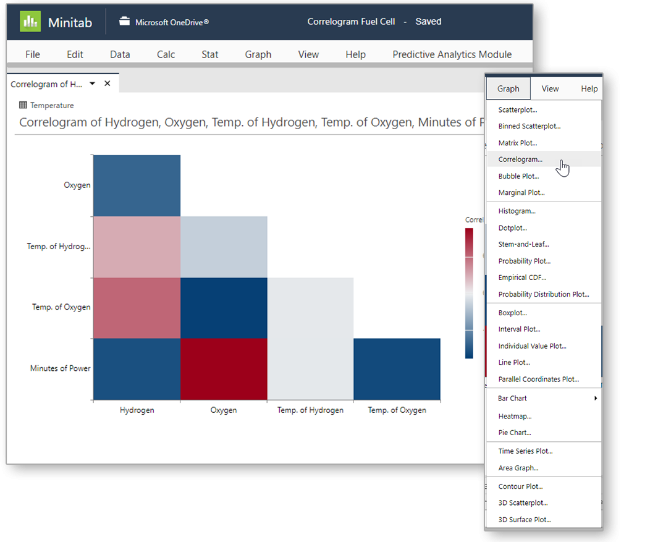Screen dimensions: 658x542
Task: Click the Microsoft OneDrive cloud icon
Action: click(125, 21)
